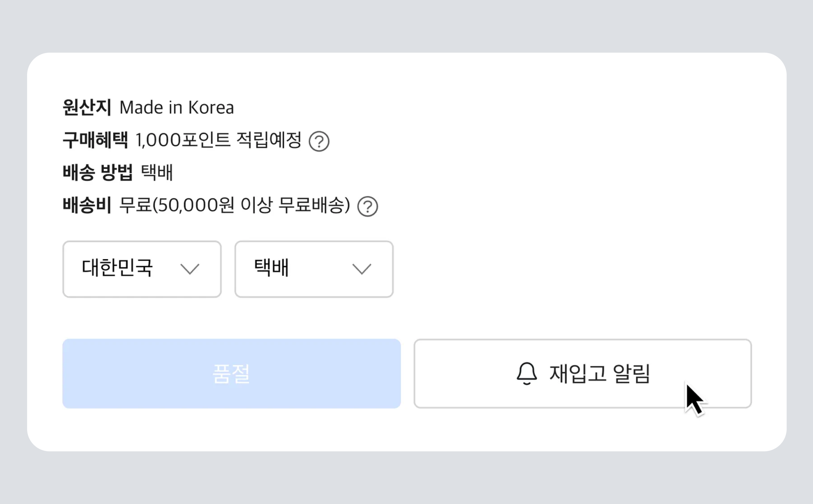Image resolution: width=813 pixels, height=504 pixels.
Task: Click the 배송 방법 label
Action: click(97, 173)
